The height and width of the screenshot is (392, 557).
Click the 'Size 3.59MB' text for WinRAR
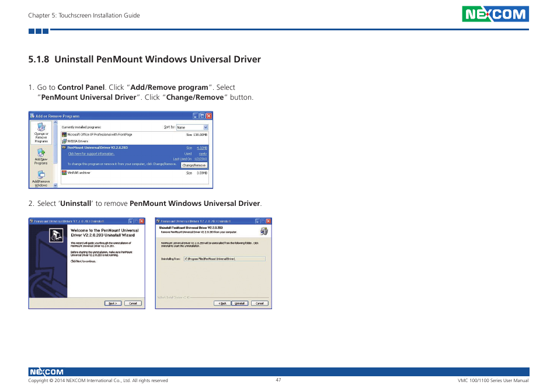click(197, 173)
